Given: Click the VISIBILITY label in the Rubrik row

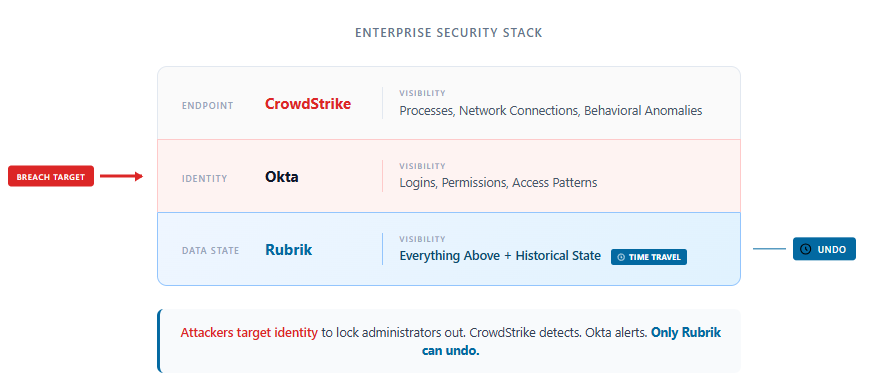Looking at the screenshot, I should (422, 239).
